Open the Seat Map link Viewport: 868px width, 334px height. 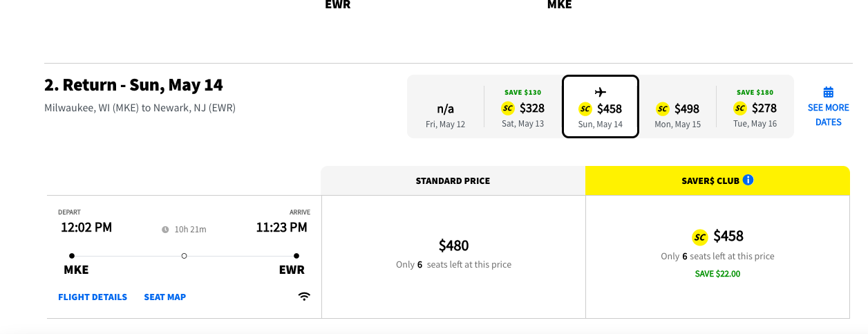[165, 297]
